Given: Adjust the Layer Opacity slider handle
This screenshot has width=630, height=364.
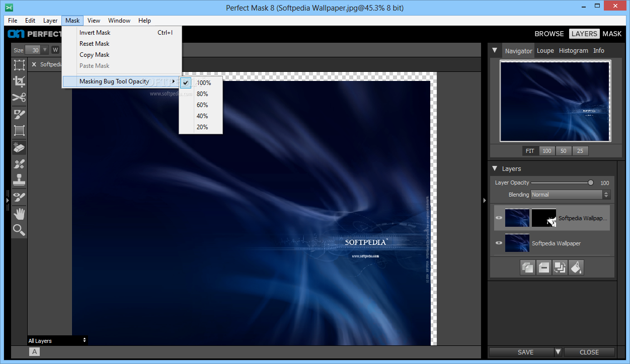Looking at the screenshot, I should tap(591, 183).
